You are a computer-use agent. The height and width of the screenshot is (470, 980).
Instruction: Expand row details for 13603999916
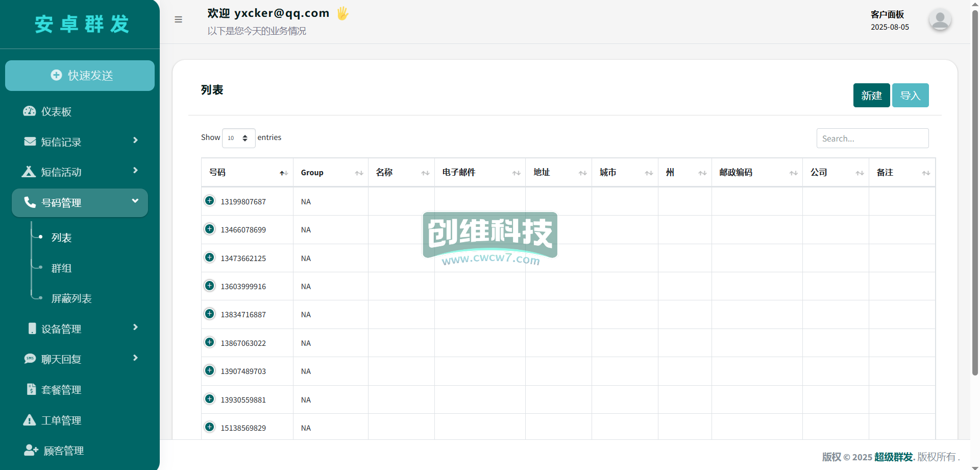209,286
